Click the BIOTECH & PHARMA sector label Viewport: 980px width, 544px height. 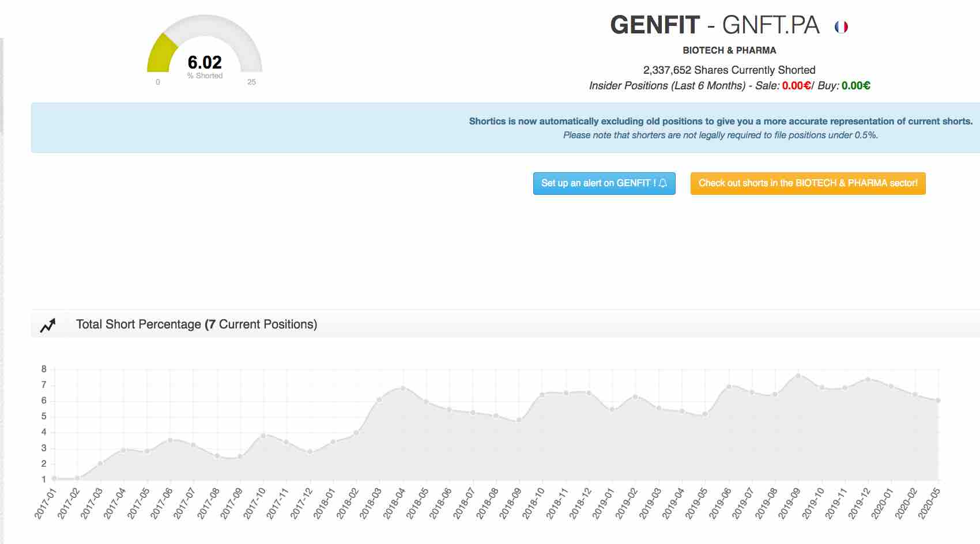(x=729, y=50)
